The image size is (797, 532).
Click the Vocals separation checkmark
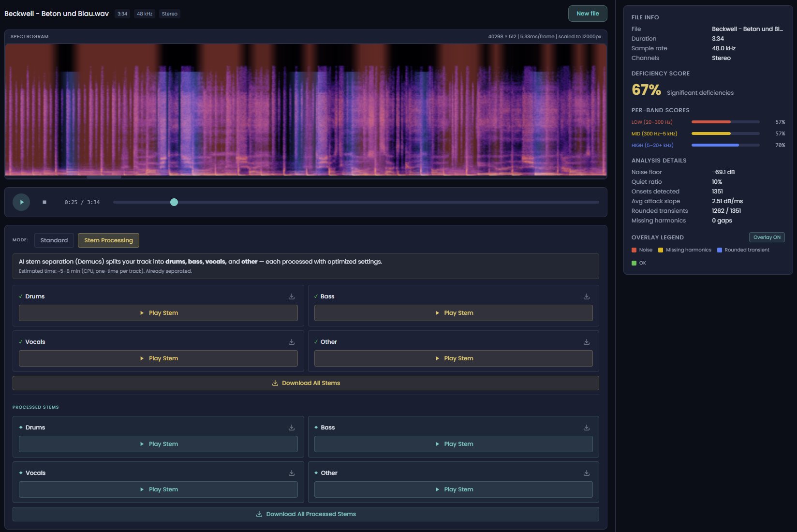click(x=20, y=341)
